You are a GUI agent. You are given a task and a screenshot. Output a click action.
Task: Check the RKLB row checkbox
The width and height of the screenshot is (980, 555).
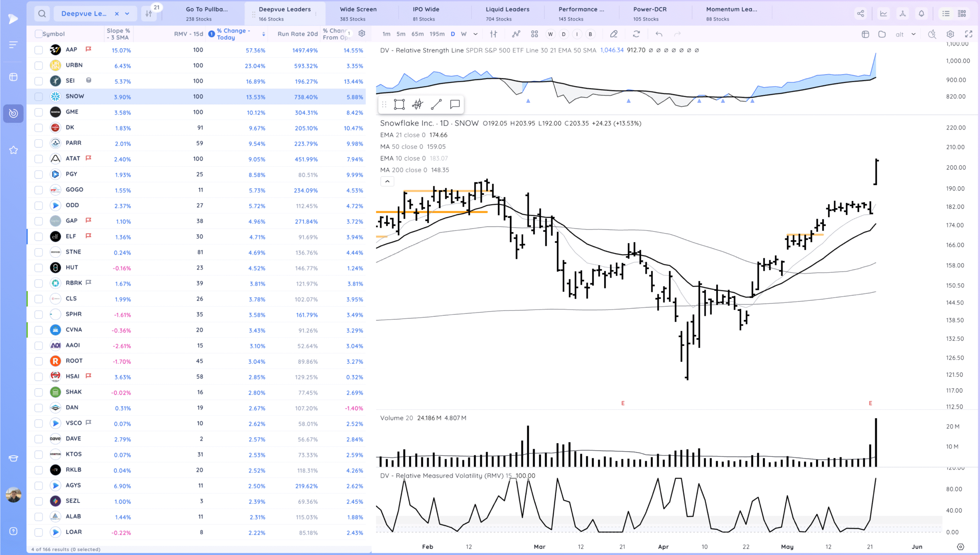[38, 470]
